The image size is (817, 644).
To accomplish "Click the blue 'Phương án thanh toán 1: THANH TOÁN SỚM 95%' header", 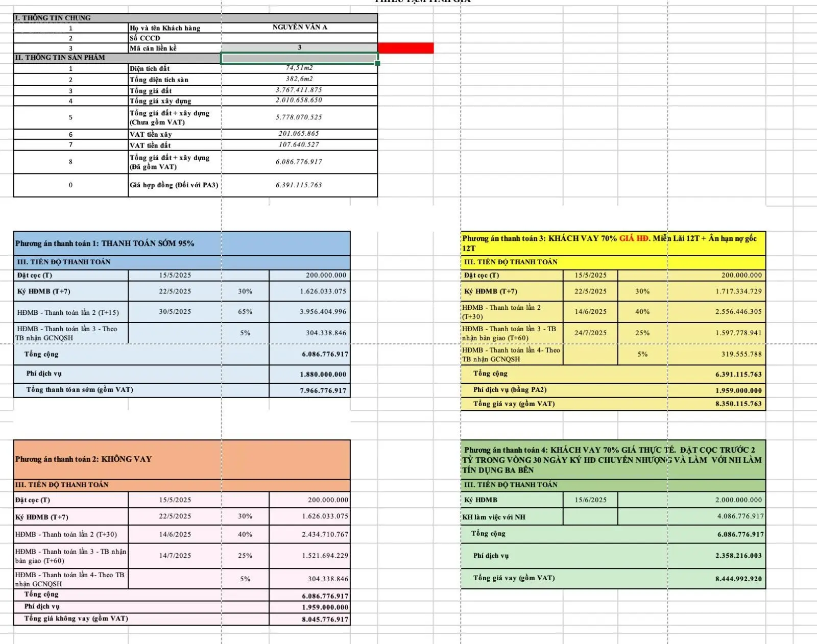I will tap(182, 243).
